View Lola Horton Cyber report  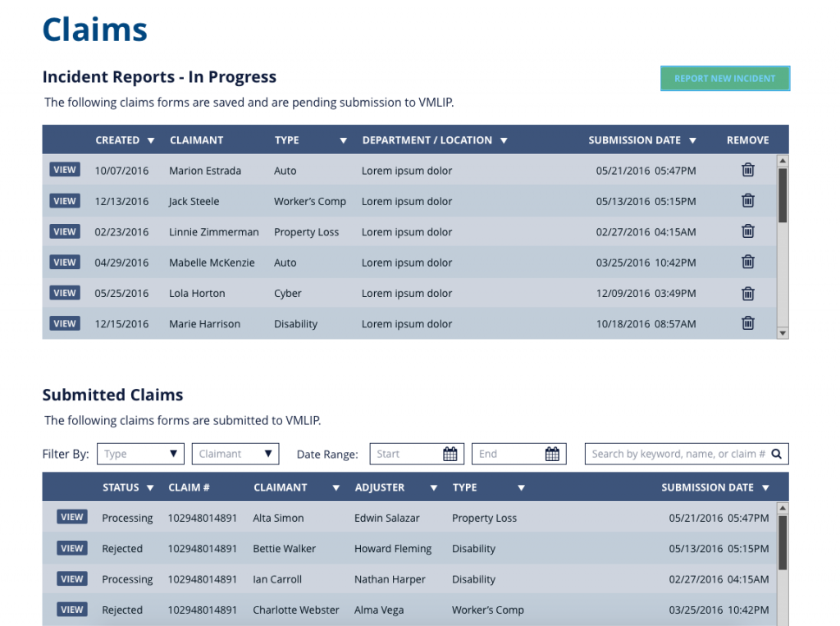pos(65,293)
